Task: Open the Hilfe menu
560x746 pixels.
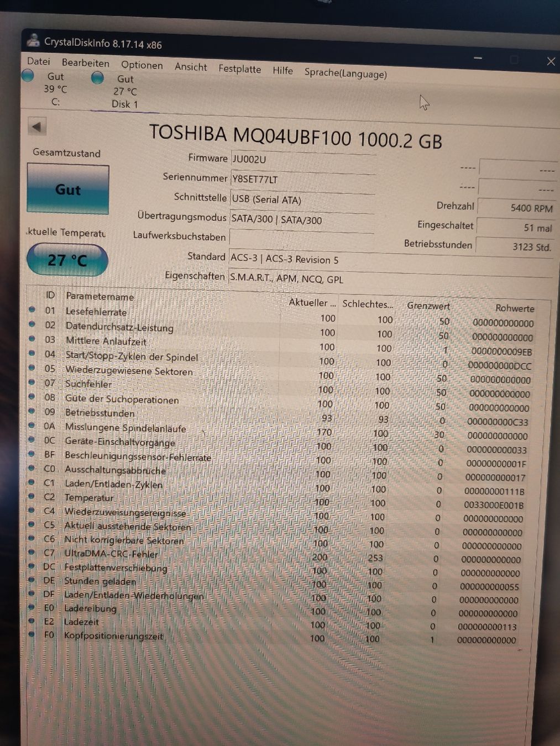Action: 282,70
